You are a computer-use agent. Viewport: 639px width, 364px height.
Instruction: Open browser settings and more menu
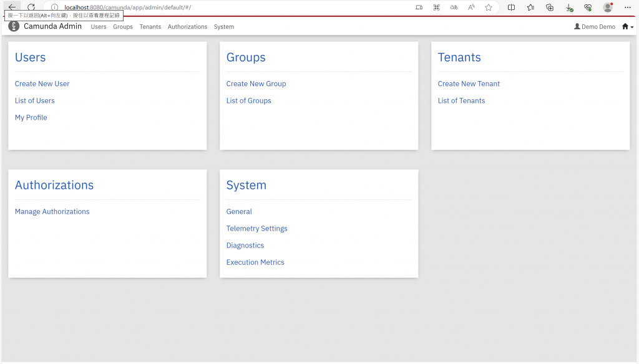(x=628, y=7)
